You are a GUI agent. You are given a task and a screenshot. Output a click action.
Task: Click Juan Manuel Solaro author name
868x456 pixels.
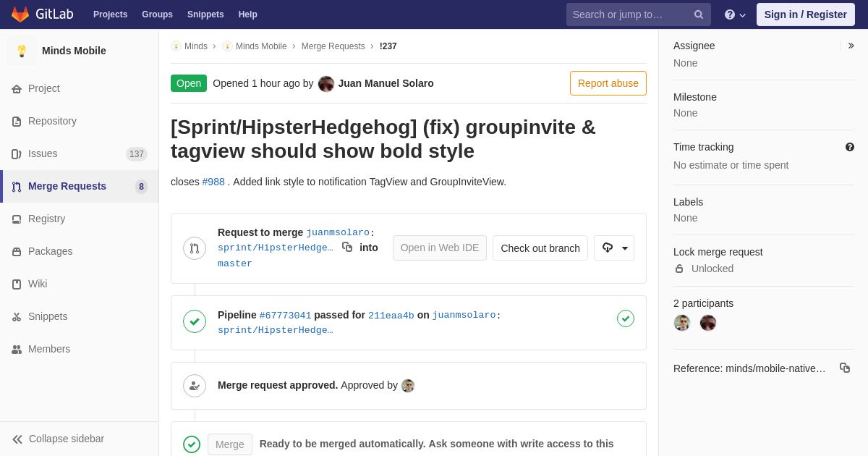click(x=386, y=83)
